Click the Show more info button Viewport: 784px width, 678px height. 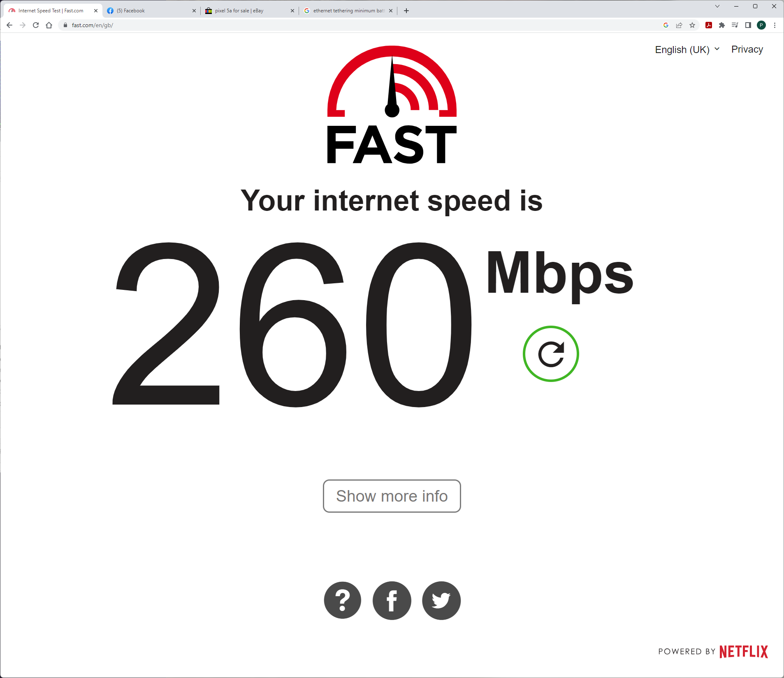click(x=392, y=496)
